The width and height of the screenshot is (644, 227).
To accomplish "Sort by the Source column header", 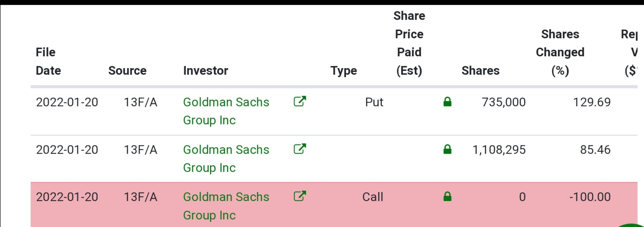I will click(x=127, y=70).
